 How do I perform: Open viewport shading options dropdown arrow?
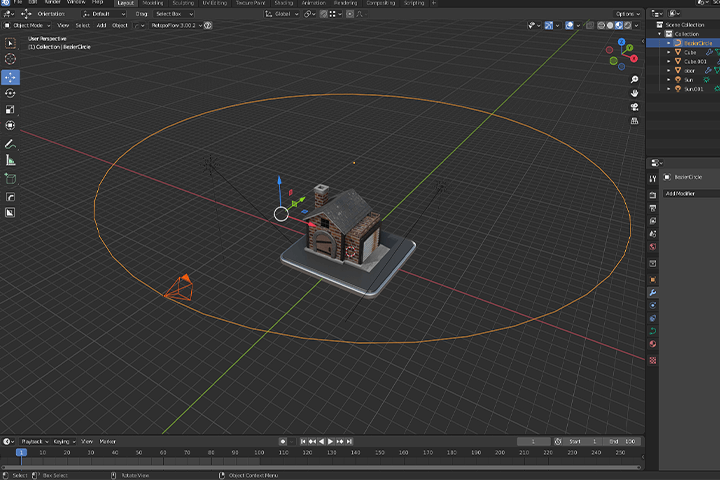[636, 25]
